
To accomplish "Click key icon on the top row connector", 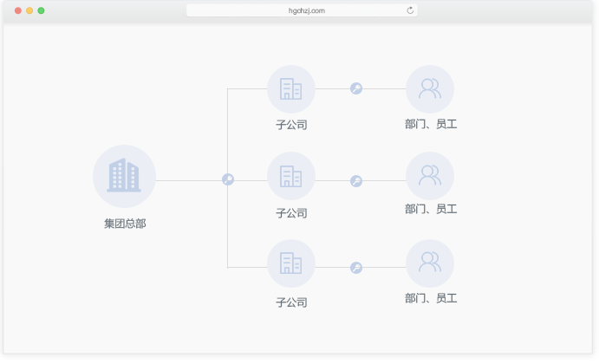I will (x=356, y=88).
